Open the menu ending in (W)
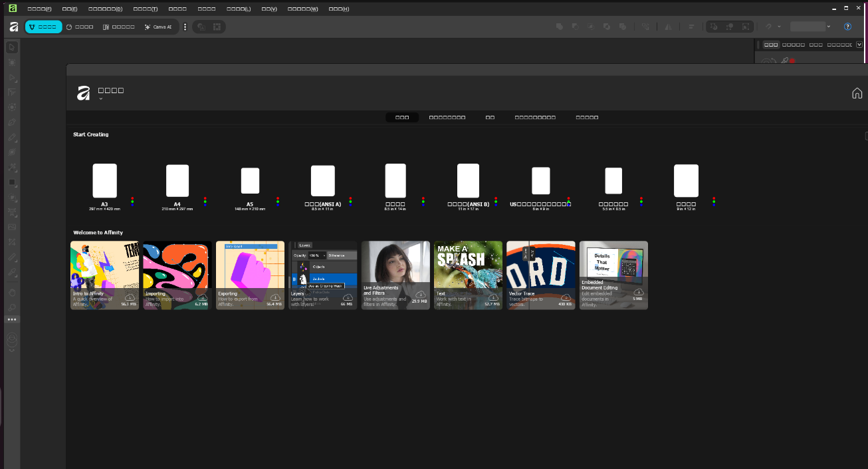Screen dimensions: 868x469 pos(302,9)
